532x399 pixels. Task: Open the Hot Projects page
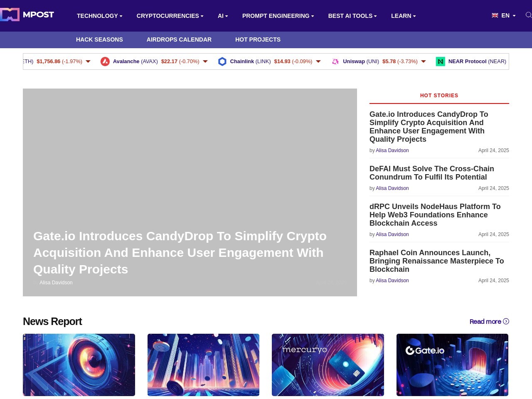[x=258, y=39]
